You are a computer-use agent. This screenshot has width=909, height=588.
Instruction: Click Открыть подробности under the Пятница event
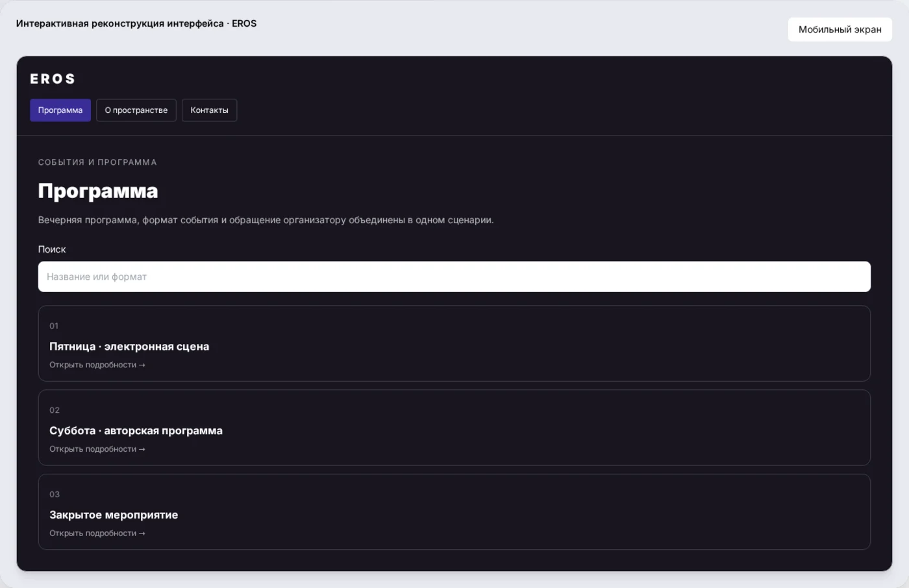point(97,365)
